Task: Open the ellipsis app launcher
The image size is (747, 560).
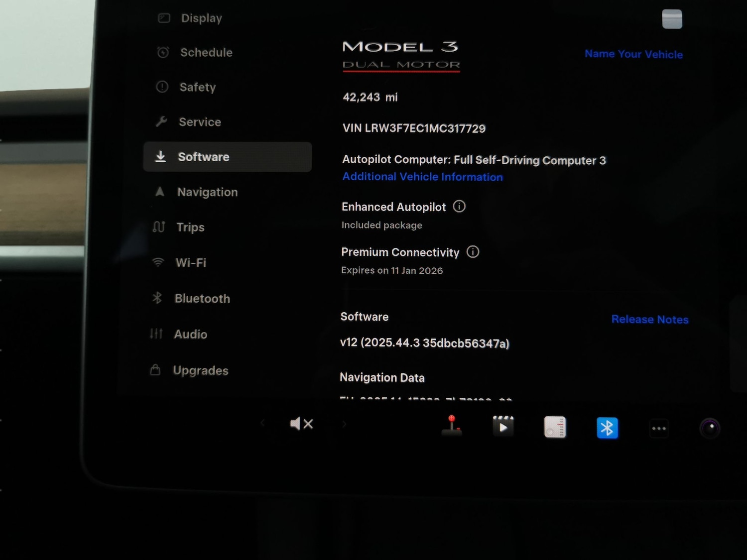Action: (658, 428)
